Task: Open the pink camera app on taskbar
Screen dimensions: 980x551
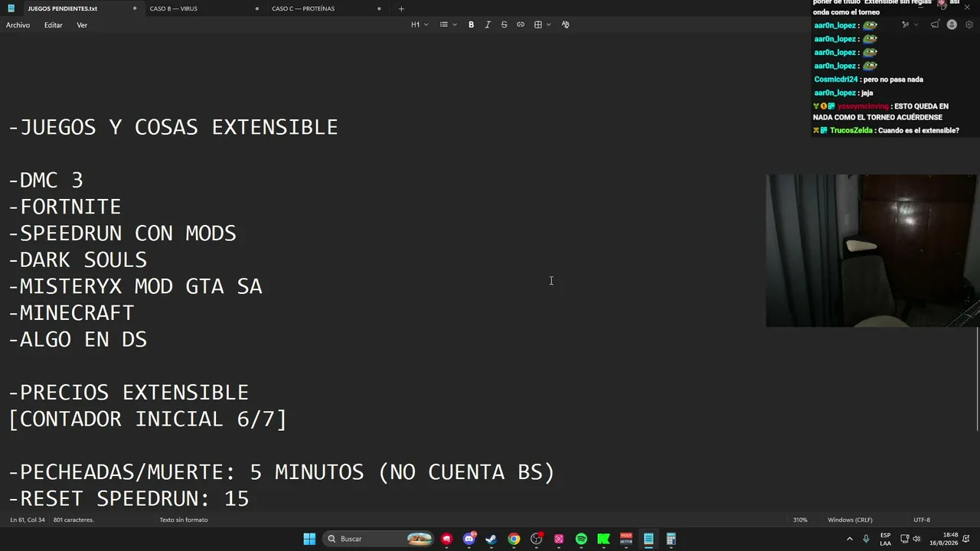Action: click(x=559, y=539)
